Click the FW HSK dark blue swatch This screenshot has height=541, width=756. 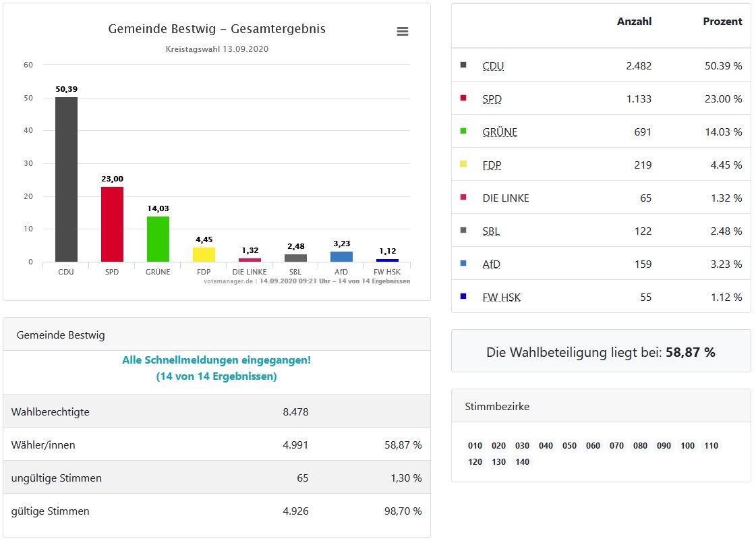click(463, 296)
